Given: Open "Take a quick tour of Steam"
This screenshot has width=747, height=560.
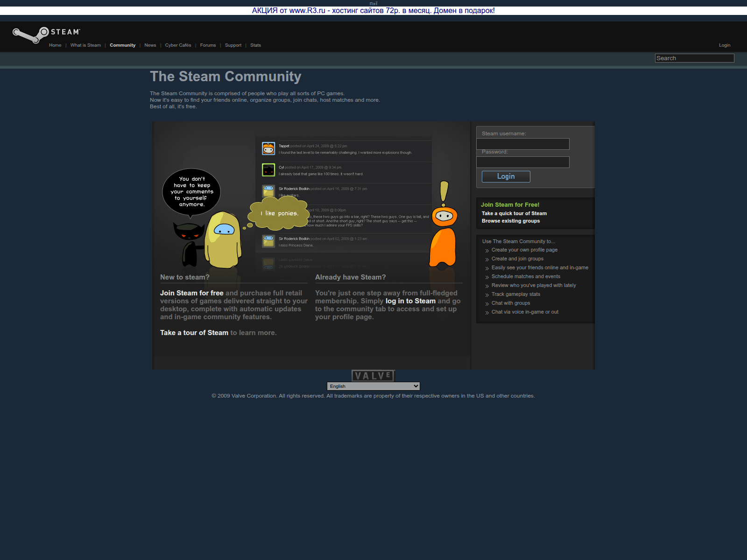Looking at the screenshot, I should (514, 213).
